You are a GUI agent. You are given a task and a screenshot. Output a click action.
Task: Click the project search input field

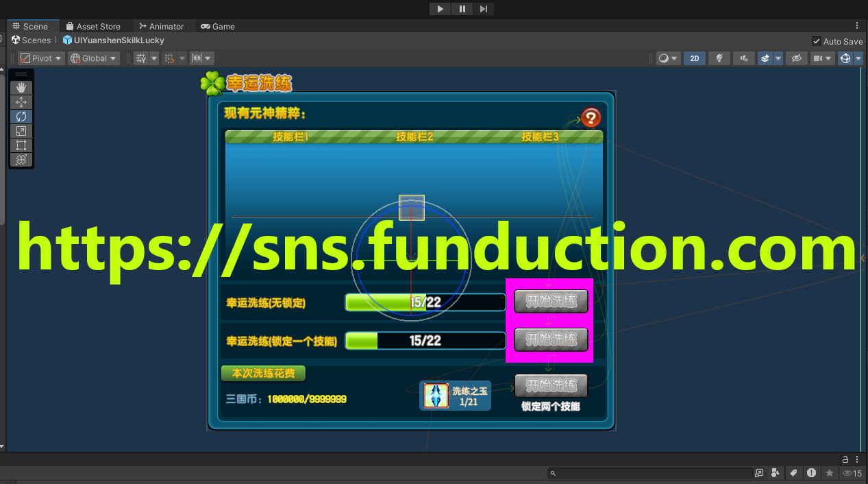[651, 473]
